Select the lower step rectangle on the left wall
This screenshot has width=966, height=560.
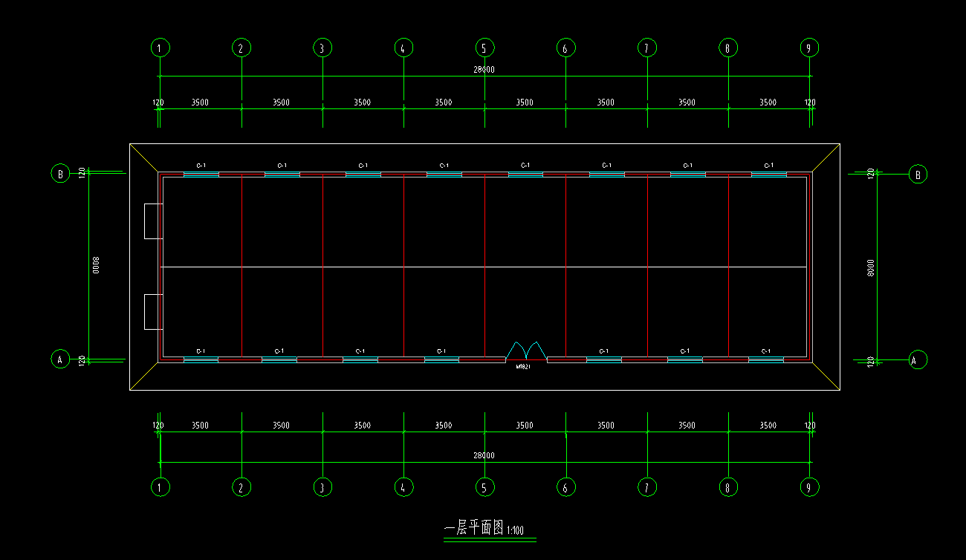(x=153, y=312)
